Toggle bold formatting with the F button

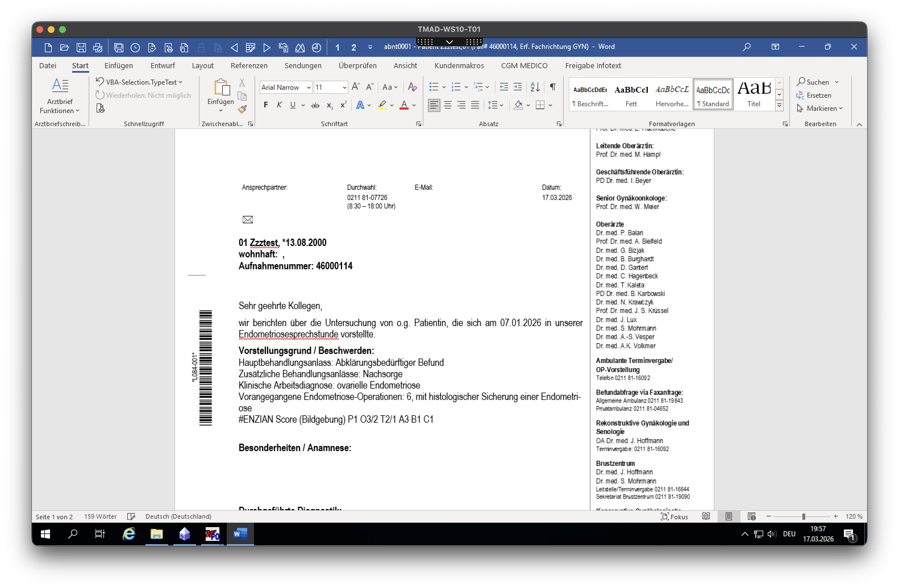pyautogui.click(x=266, y=105)
